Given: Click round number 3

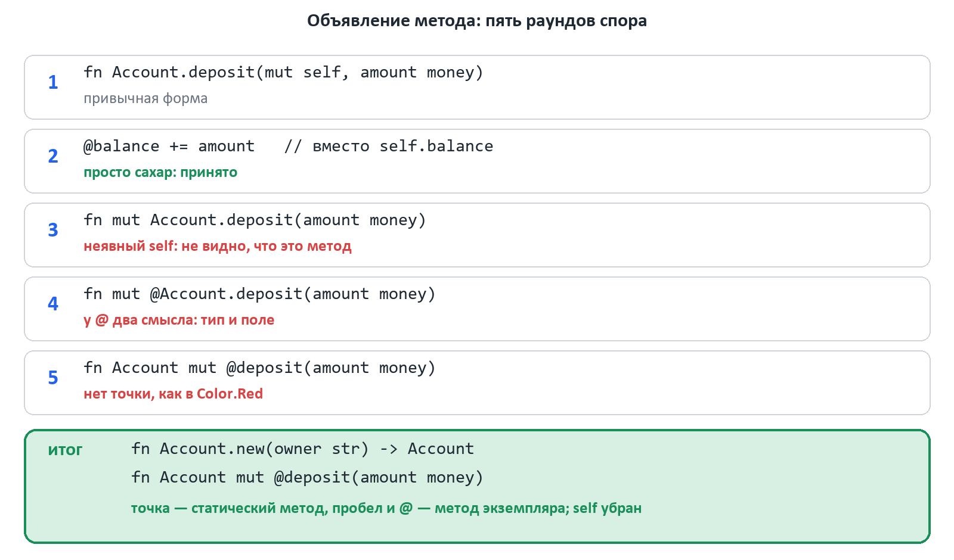Looking at the screenshot, I should (x=53, y=230).
